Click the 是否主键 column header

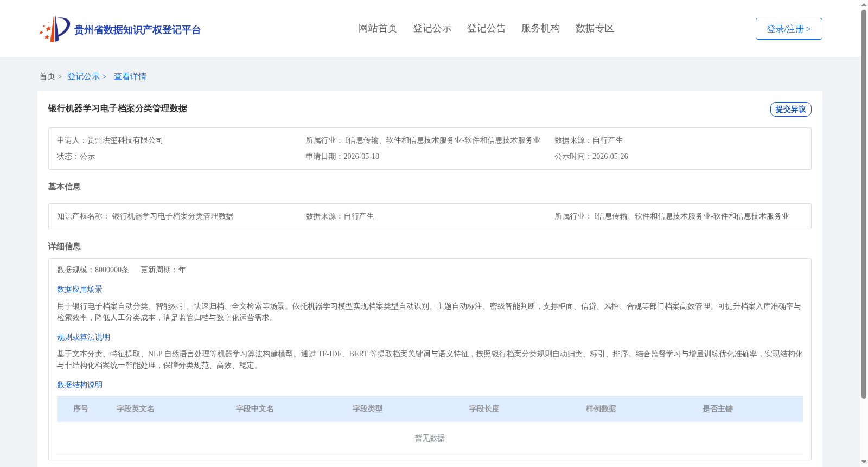718,409
